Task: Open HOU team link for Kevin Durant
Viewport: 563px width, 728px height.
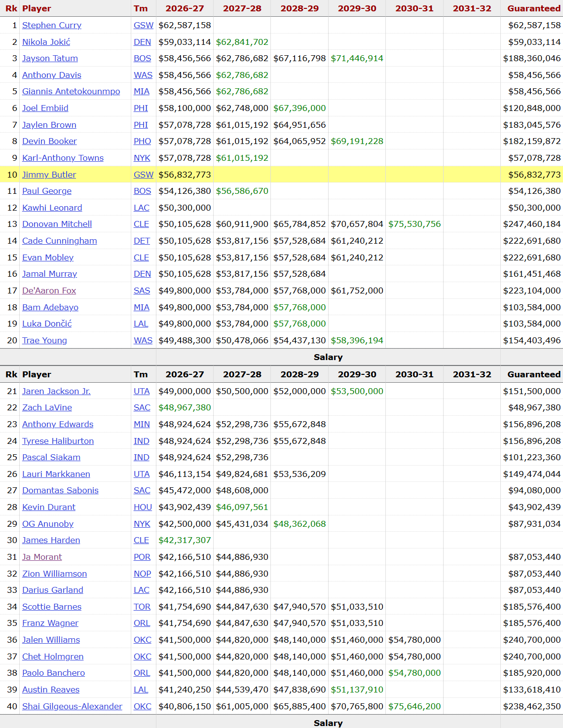Action: [x=143, y=507]
